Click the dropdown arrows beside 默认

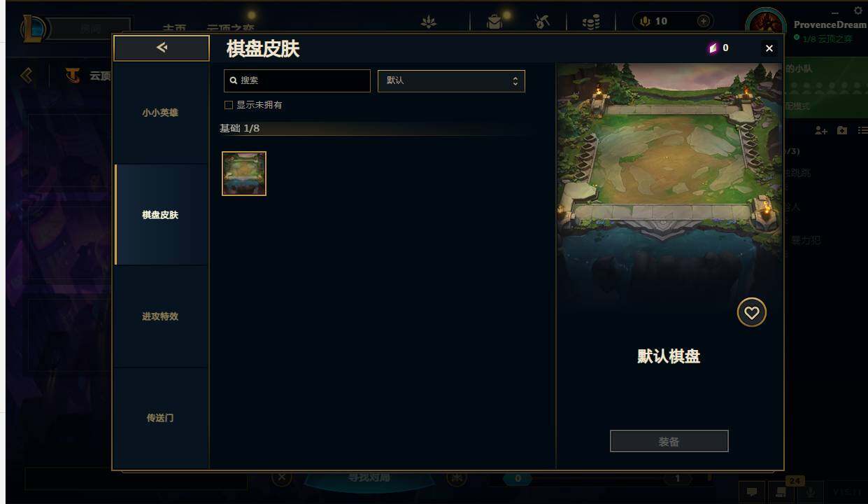pyautogui.click(x=515, y=80)
